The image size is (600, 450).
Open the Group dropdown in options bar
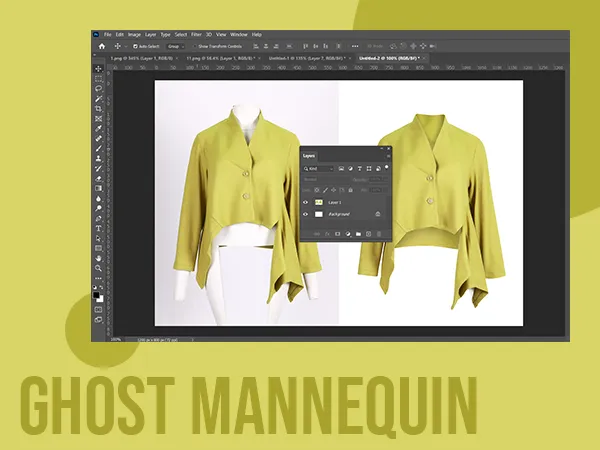[x=176, y=46]
